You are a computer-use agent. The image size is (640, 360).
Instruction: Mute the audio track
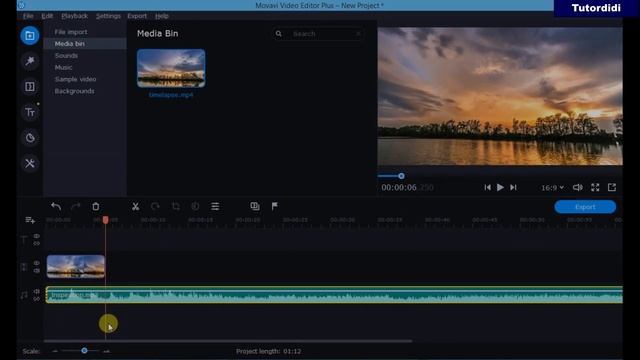coord(37,291)
